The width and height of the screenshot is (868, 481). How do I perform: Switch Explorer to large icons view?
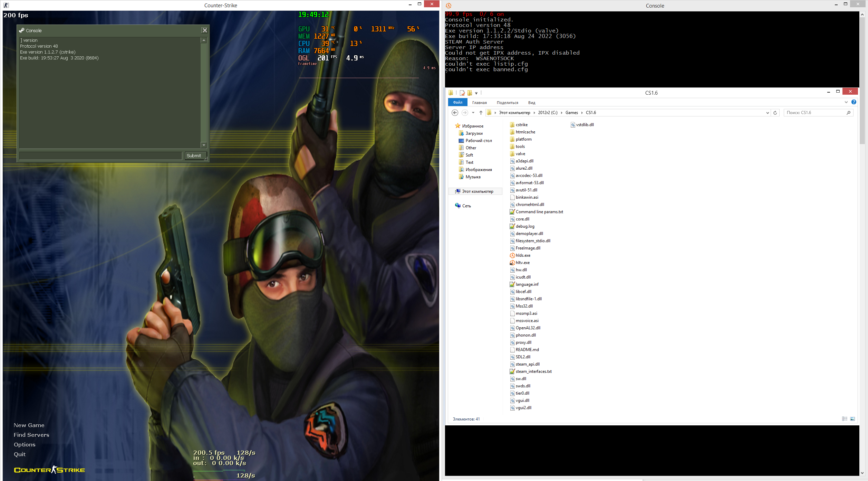(x=852, y=419)
